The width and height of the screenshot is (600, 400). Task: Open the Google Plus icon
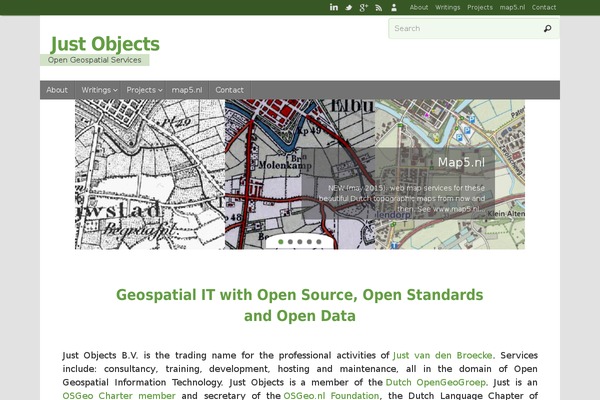point(364,7)
